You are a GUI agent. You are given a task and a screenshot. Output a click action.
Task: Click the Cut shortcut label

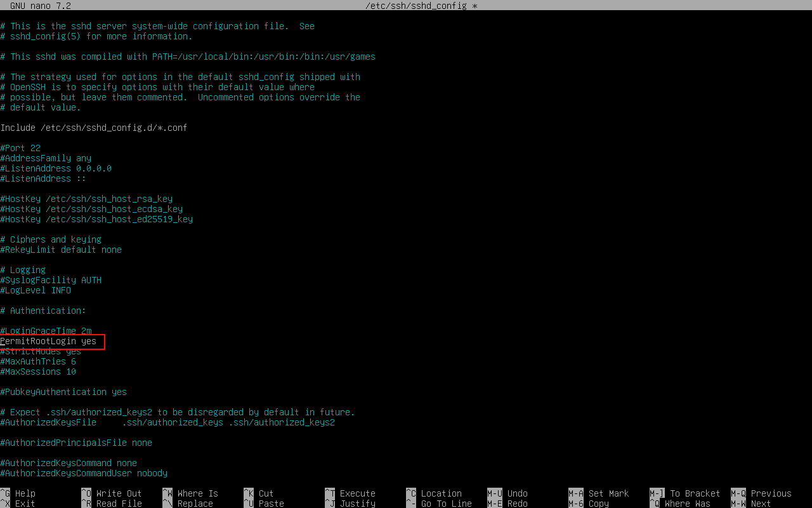coord(266,493)
